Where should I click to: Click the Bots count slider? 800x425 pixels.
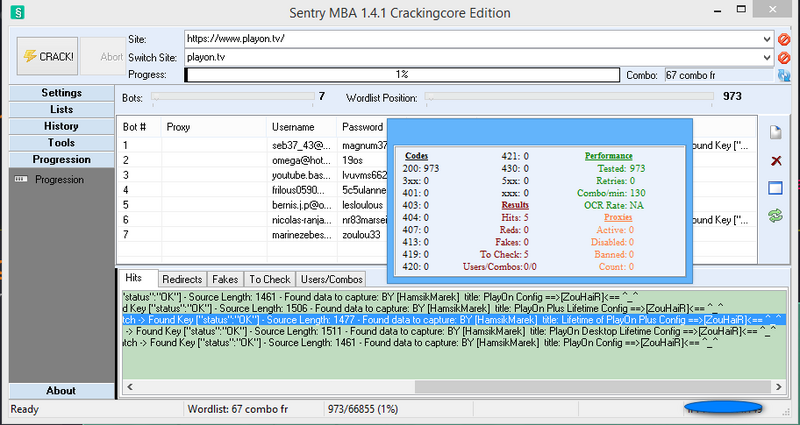pos(233,97)
